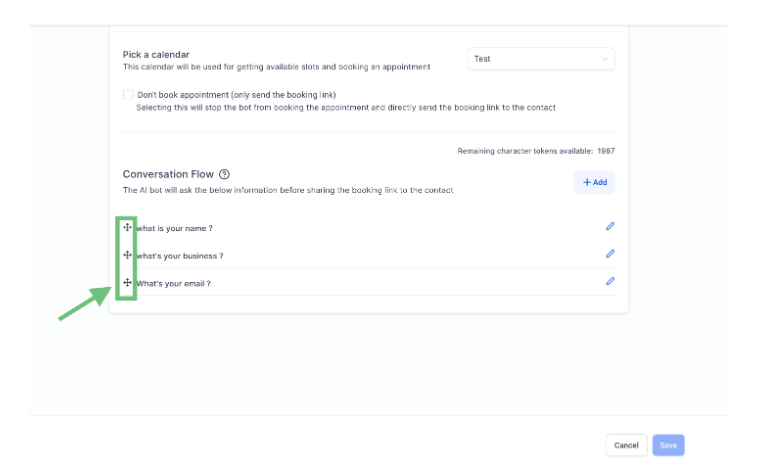Click the "Pick a calendar" label
Screen dimensions: 777x463
pyautogui.click(x=156, y=54)
